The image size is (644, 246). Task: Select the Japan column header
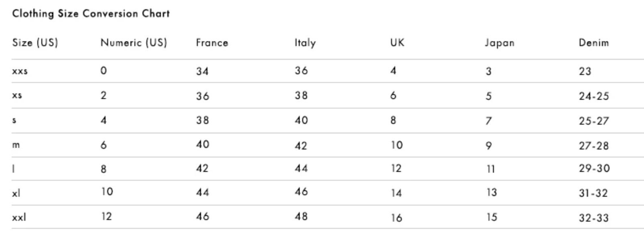(499, 43)
